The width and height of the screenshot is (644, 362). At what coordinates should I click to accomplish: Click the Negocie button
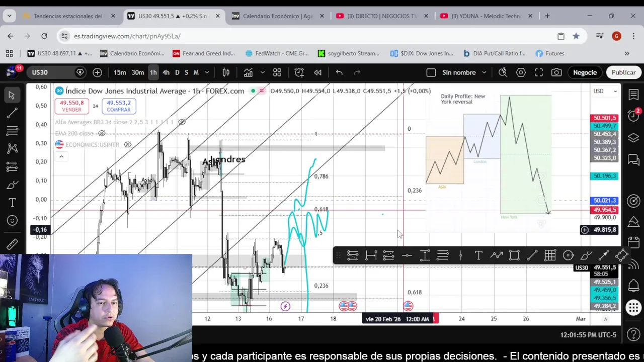(x=585, y=72)
